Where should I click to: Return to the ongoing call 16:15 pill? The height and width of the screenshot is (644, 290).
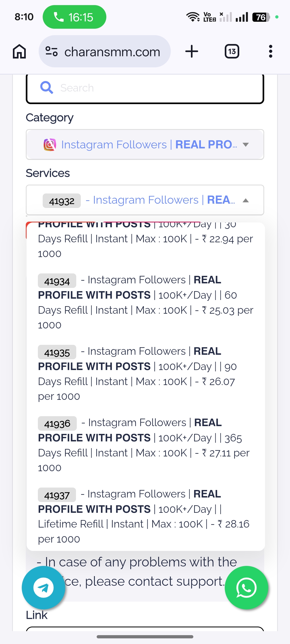[x=74, y=17]
